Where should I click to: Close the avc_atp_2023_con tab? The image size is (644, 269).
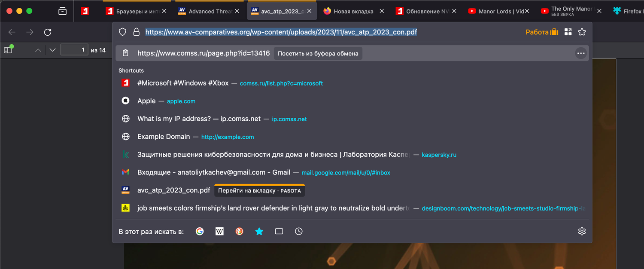[x=310, y=11]
